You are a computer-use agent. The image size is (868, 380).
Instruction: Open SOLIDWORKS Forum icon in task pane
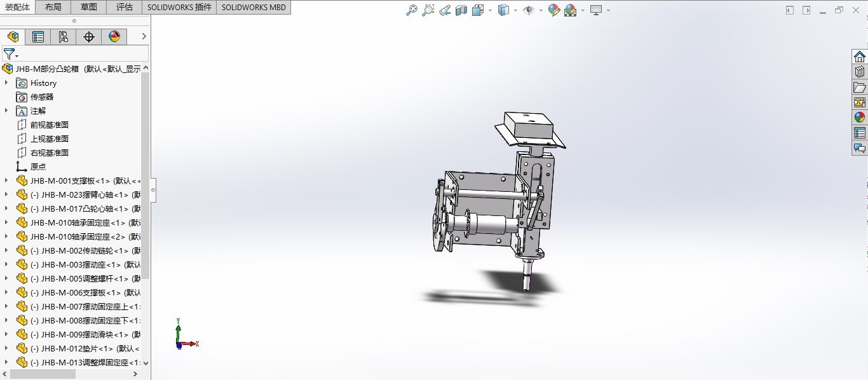point(860,148)
